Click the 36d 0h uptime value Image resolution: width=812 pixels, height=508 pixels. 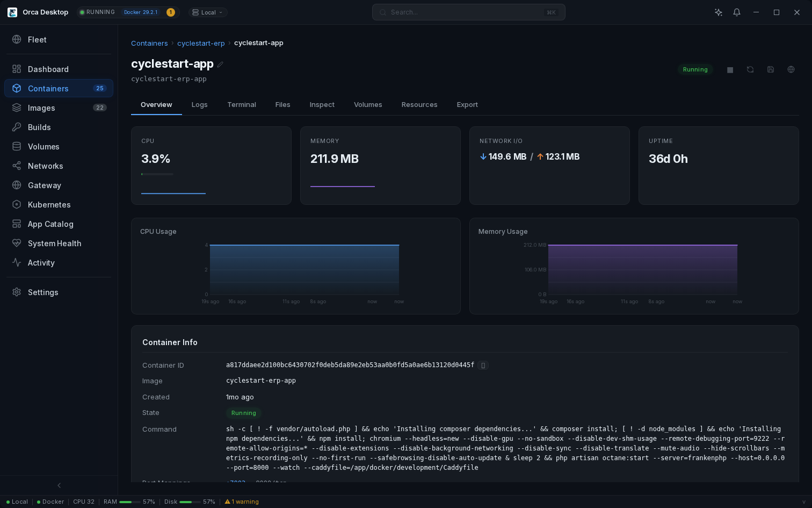click(668, 159)
